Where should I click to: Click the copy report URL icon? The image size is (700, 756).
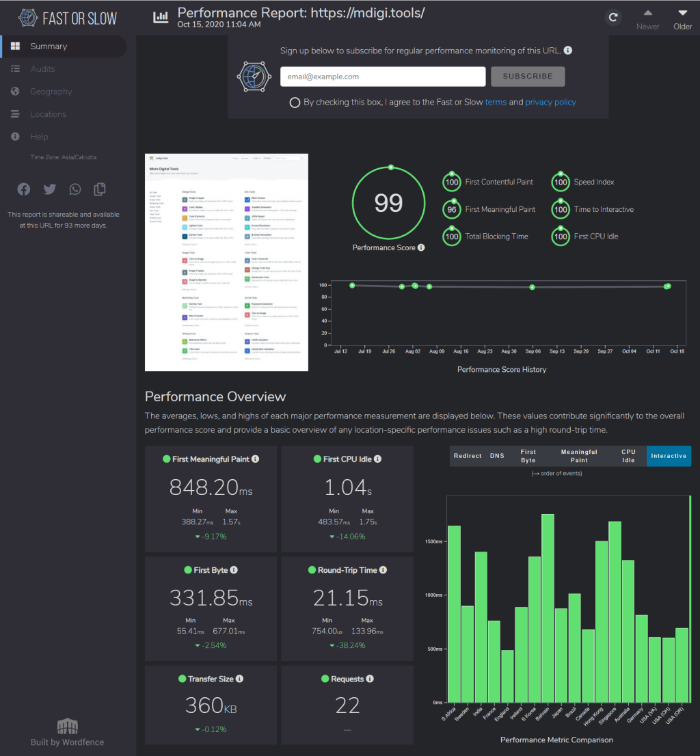pyautogui.click(x=100, y=189)
